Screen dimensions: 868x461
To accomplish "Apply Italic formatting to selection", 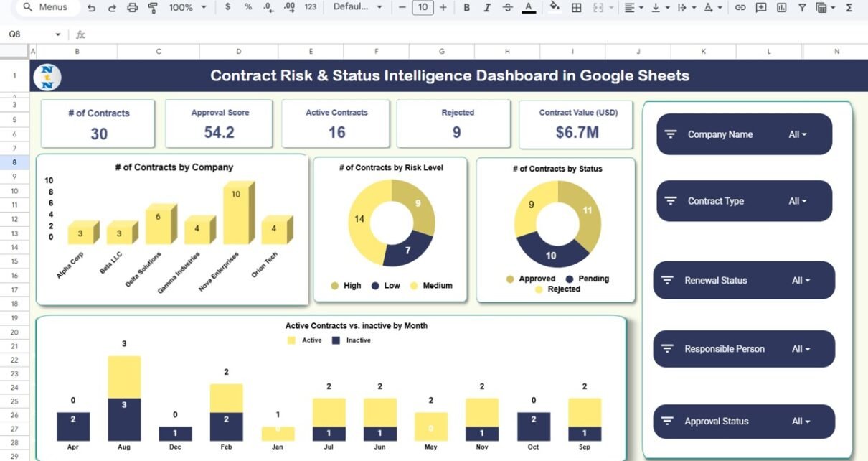I will [488, 8].
